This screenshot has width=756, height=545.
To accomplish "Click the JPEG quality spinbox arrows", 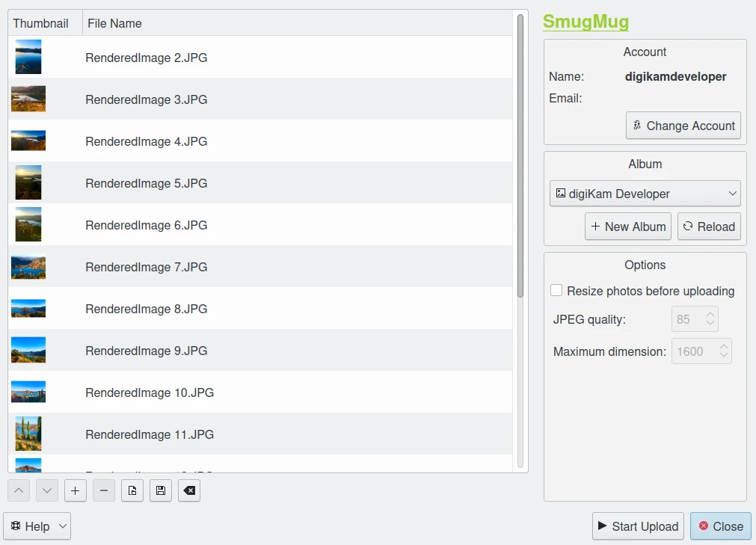I will click(710, 319).
